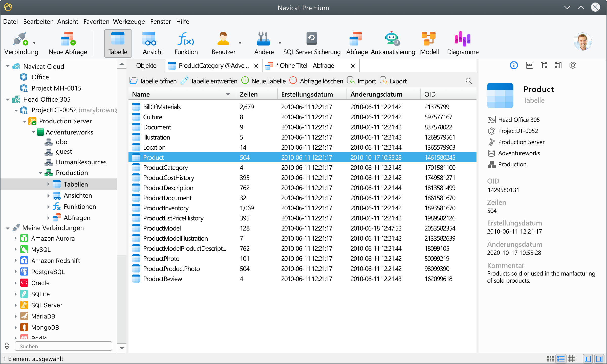Click the user profile avatar
607x364 pixels.
(582, 42)
